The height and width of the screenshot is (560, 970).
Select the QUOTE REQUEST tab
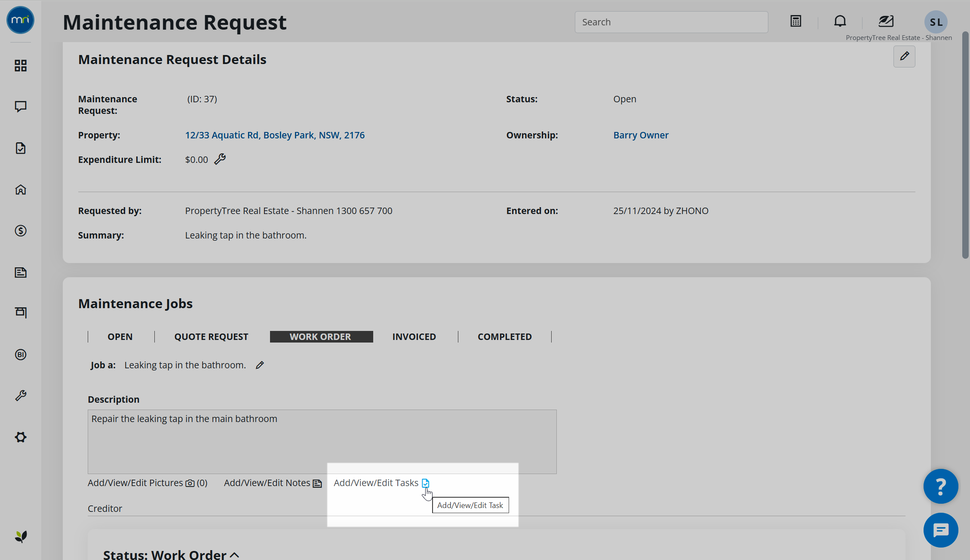click(x=211, y=337)
